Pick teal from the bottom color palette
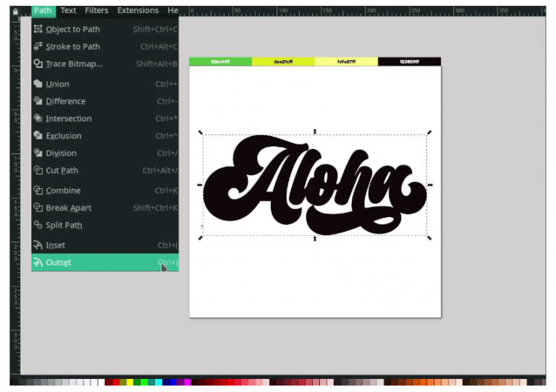This screenshot has width=556, height=392. 151,382
